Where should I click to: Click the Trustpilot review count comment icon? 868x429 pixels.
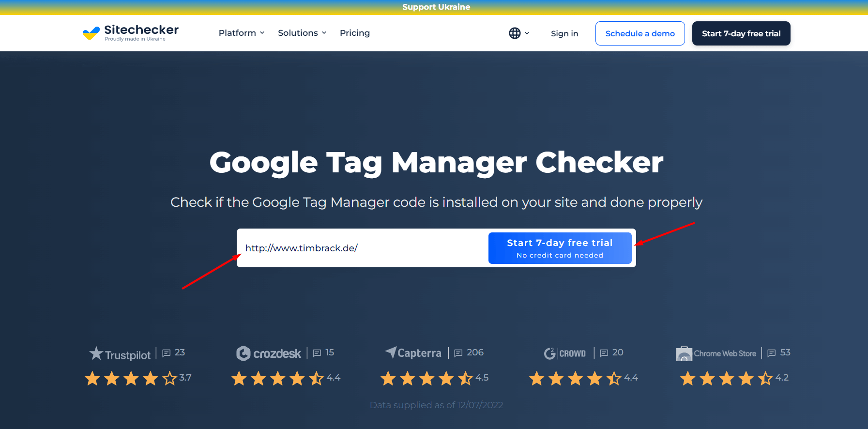pyautogui.click(x=167, y=353)
